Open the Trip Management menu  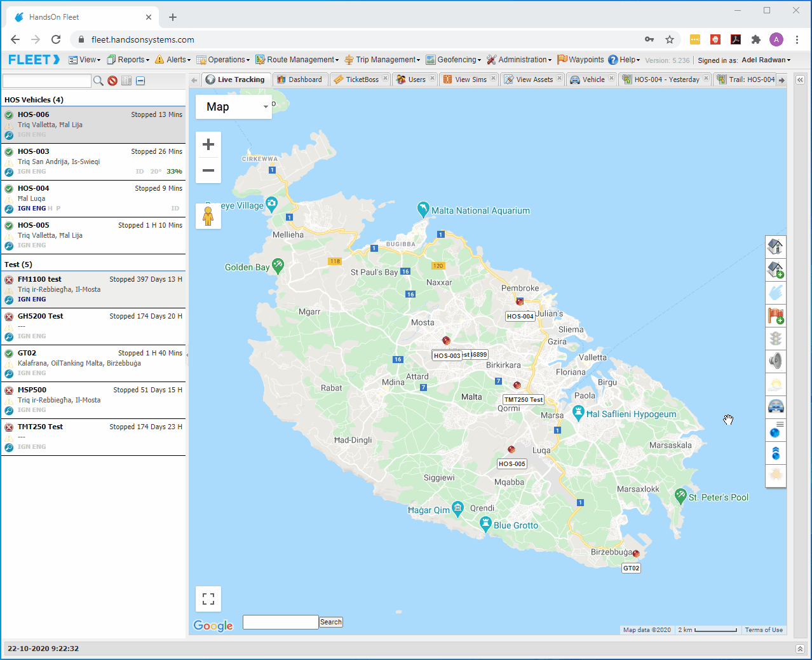[x=382, y=60]
